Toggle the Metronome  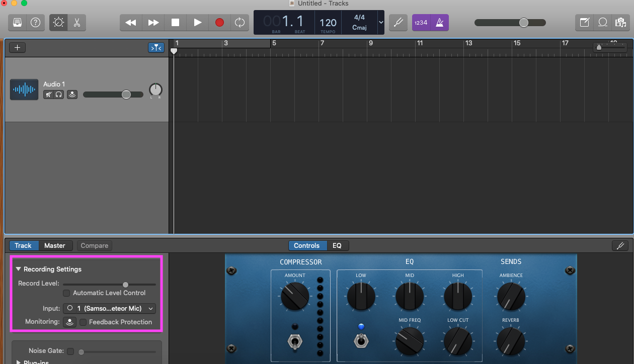[x=439, y=23]
